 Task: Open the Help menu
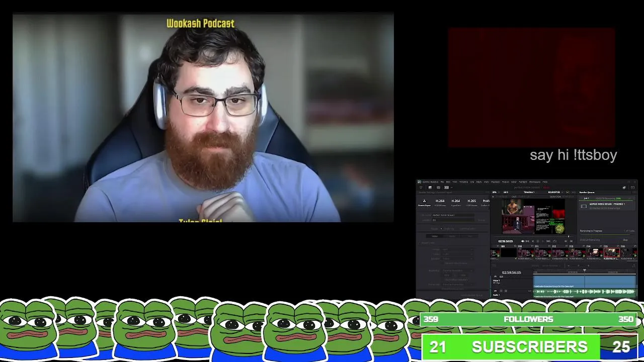pos(545,182)
